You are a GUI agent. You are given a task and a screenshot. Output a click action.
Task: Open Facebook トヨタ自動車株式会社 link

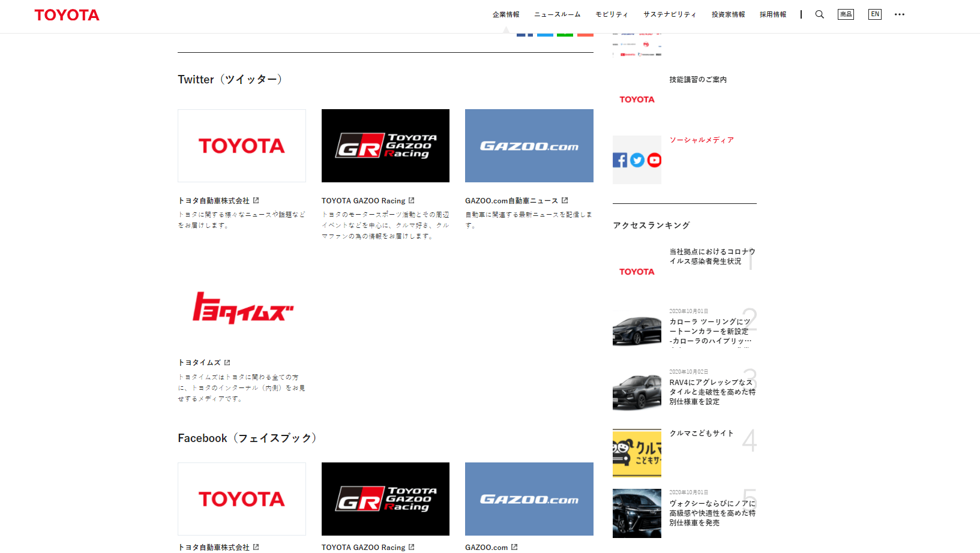click(x=214, y=548)
